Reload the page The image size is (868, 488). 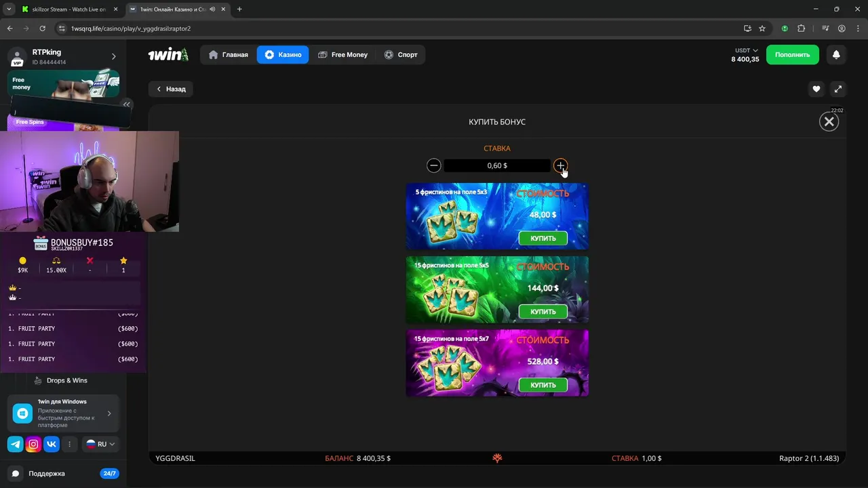42,28
